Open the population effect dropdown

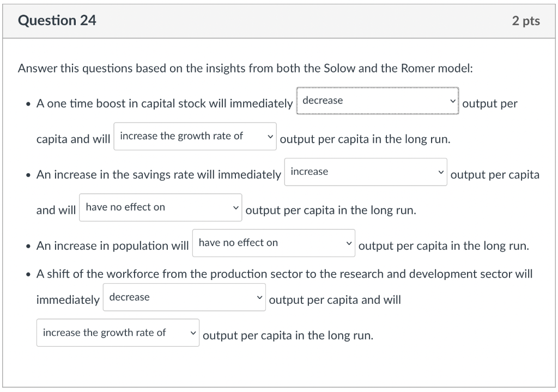click(274, 243)
